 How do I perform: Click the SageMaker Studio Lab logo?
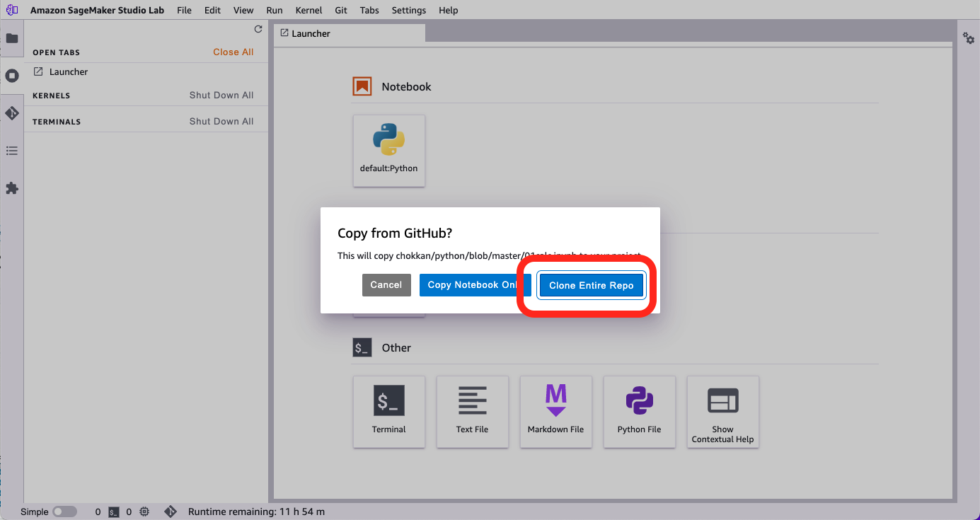point(12,10)
